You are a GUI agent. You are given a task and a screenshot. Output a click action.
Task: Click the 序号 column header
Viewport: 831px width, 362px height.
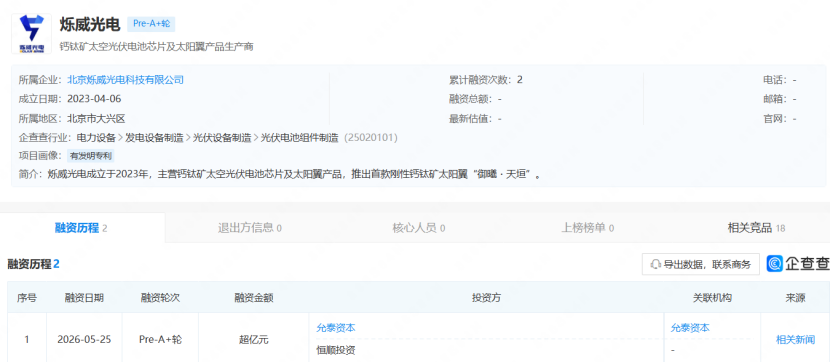pos(27,298)
